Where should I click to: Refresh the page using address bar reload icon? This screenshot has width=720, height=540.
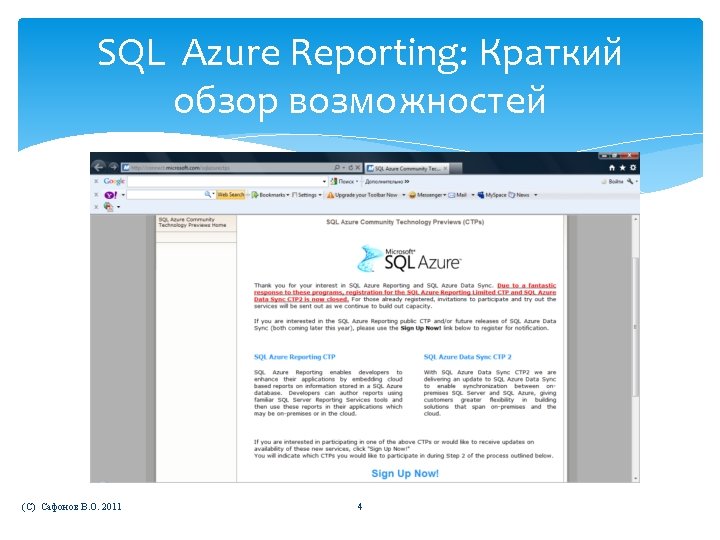tap(350, 168)
